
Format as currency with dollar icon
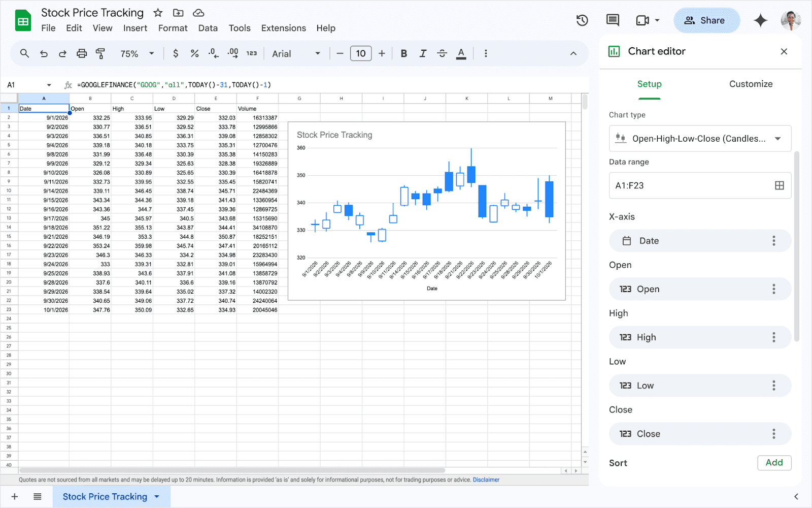[x=176, y=53]
